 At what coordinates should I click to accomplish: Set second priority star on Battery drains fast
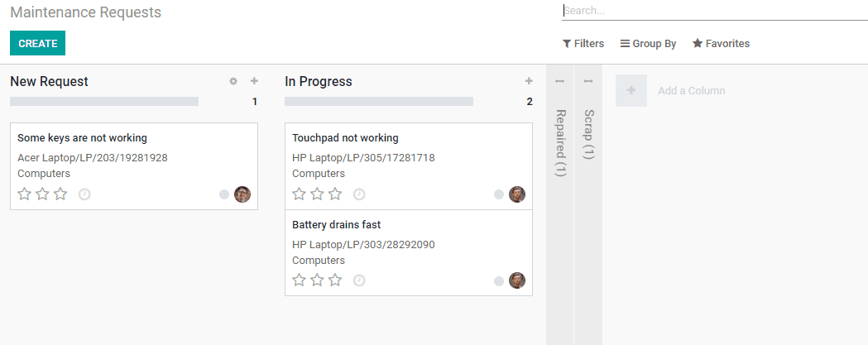coord(318,280)
